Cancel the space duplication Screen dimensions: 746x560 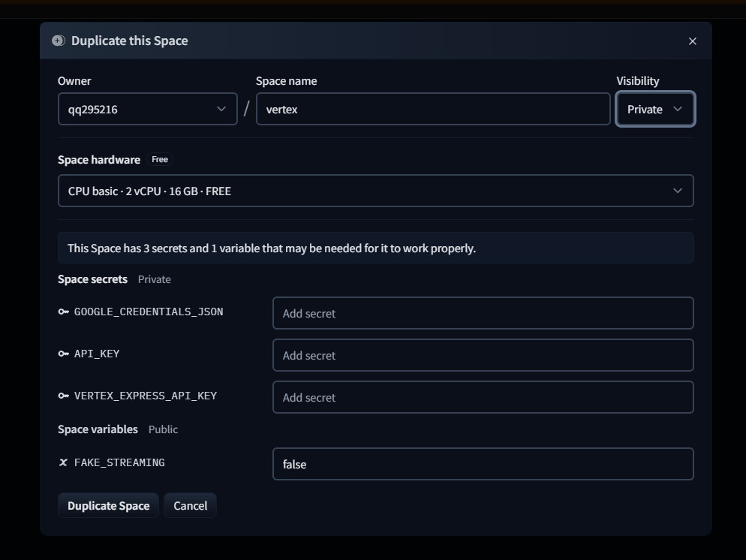point(190,505)
